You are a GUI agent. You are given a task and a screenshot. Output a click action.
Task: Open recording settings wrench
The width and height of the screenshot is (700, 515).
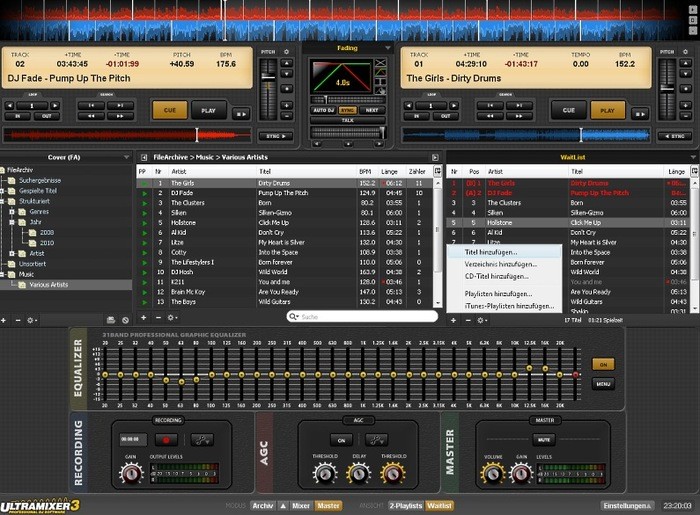click(202, 440)
